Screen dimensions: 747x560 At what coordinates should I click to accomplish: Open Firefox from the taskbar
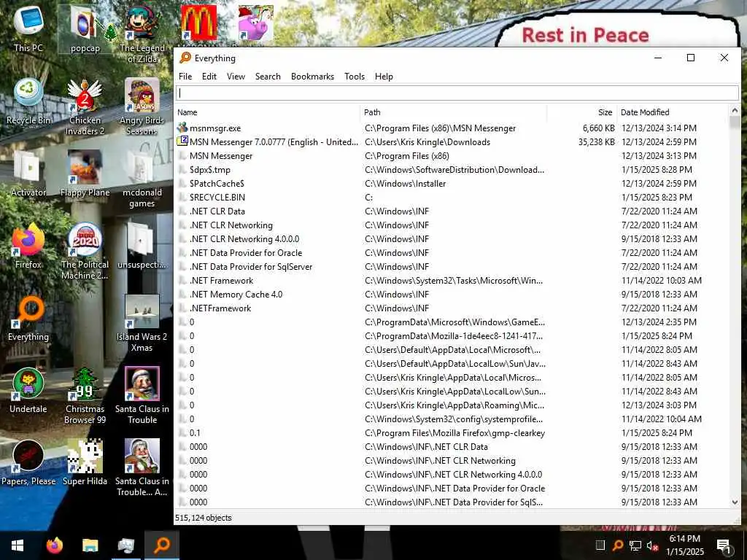tap(54, 545)
